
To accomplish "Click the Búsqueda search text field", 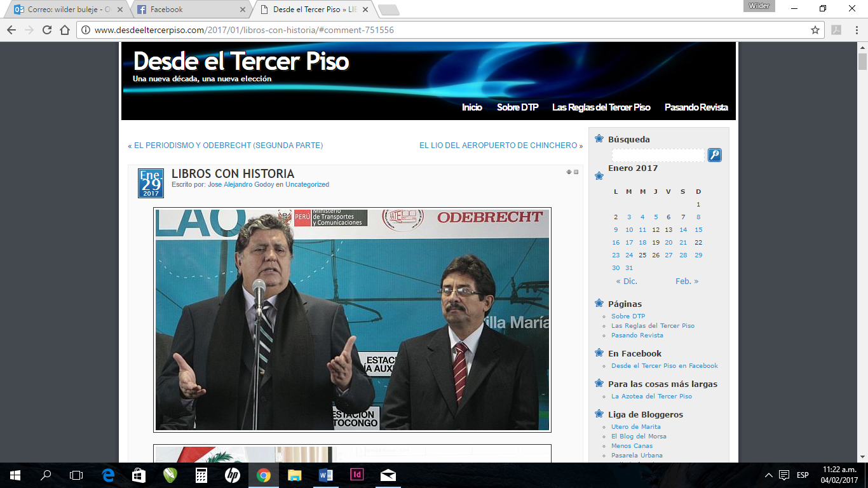I will (659, 155).
